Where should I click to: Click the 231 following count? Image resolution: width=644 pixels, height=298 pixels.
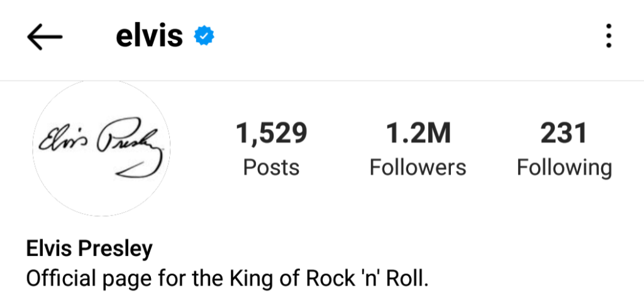click(563, 134)
